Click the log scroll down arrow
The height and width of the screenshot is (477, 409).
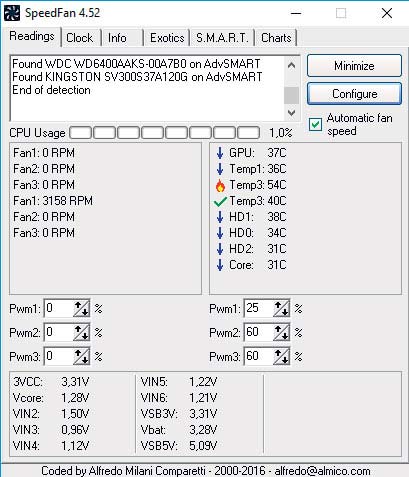pyautogui.click(x=291, y=113)
